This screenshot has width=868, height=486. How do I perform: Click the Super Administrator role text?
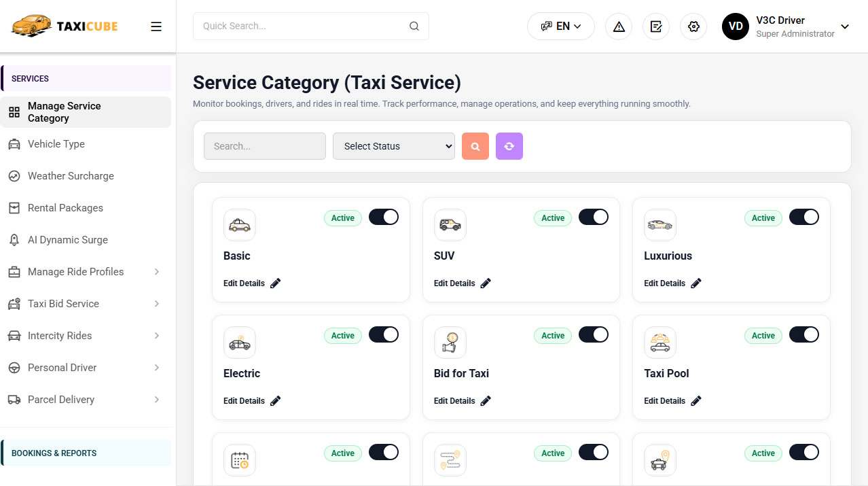(x=795, y=34)
